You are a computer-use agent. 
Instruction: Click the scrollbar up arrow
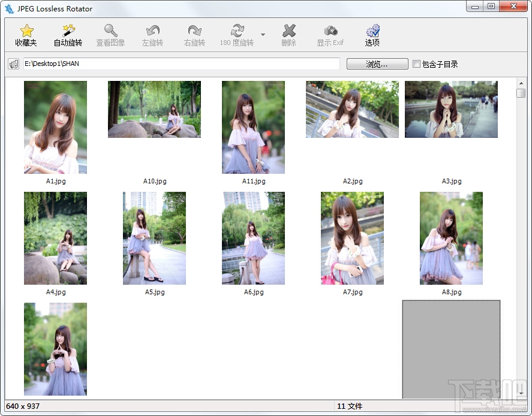[x=521, y=83]
